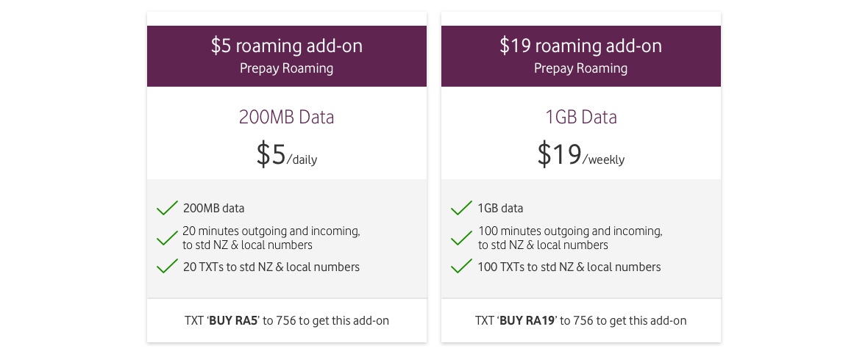
Task: Click the '200MB data' feature line
Action: [x=213, y=209]
